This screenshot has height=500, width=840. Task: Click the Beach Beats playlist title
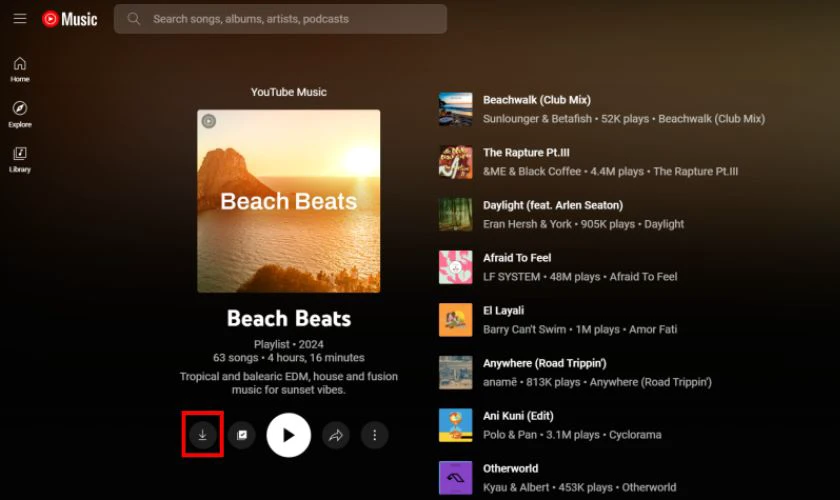tap(289, 318)
